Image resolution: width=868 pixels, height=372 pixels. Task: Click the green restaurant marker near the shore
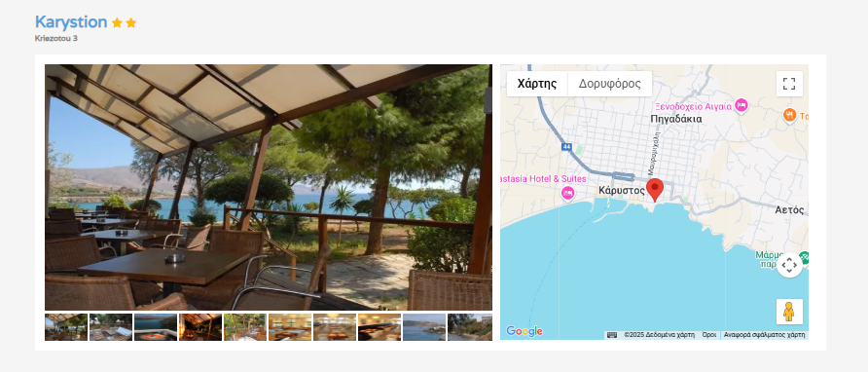(804, 257)
